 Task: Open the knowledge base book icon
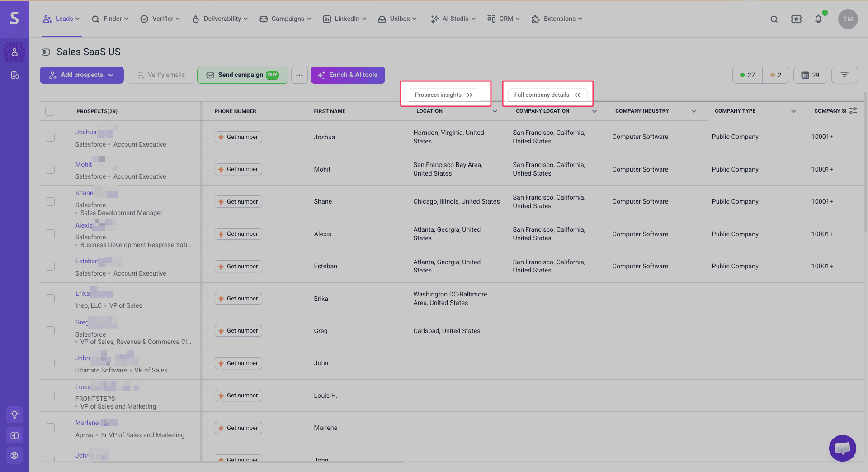14,435
